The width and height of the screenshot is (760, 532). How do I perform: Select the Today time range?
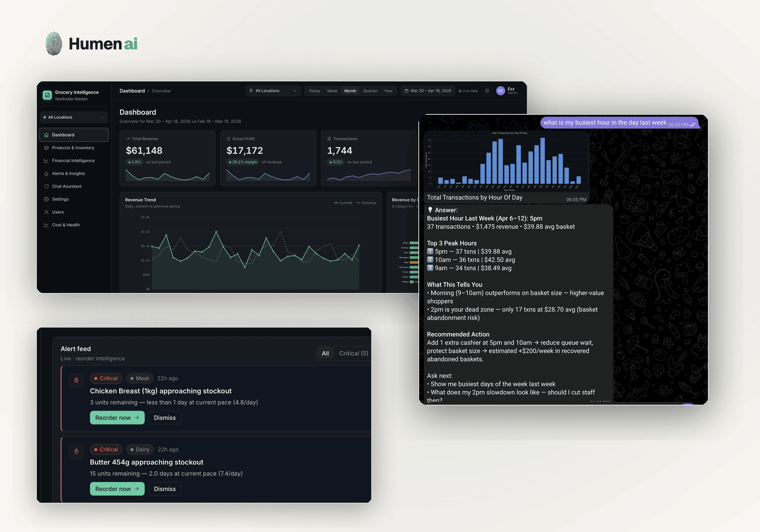(x=314, y=91)
